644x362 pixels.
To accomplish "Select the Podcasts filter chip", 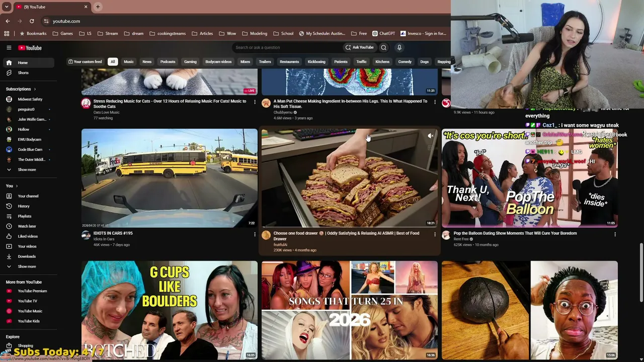I will [168, 62].
